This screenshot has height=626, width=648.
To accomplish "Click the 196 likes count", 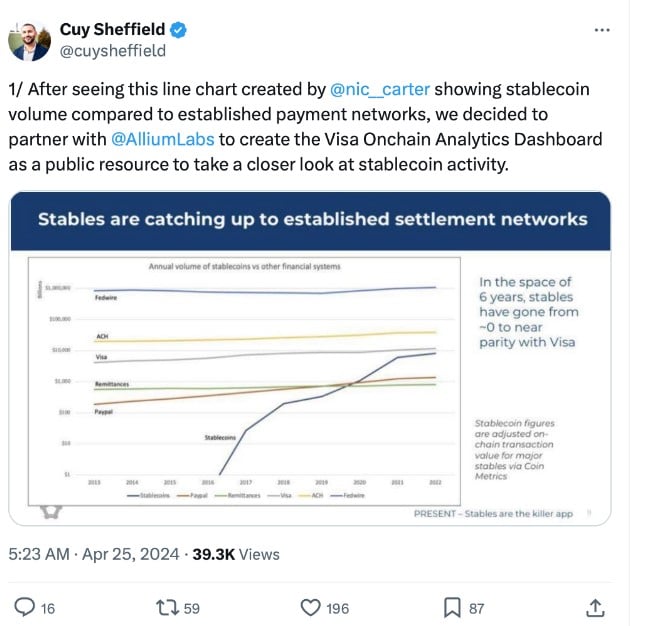I will [x=338, y=608].
